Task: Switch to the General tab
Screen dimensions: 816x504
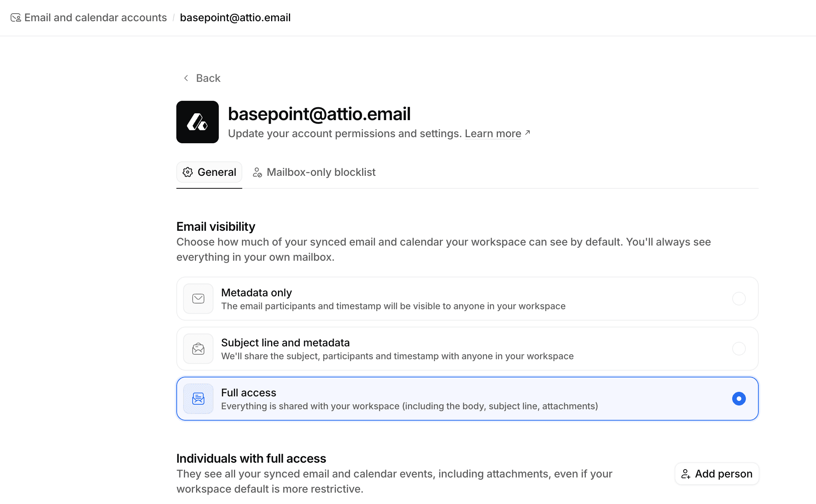Action: tap(209, 172)
